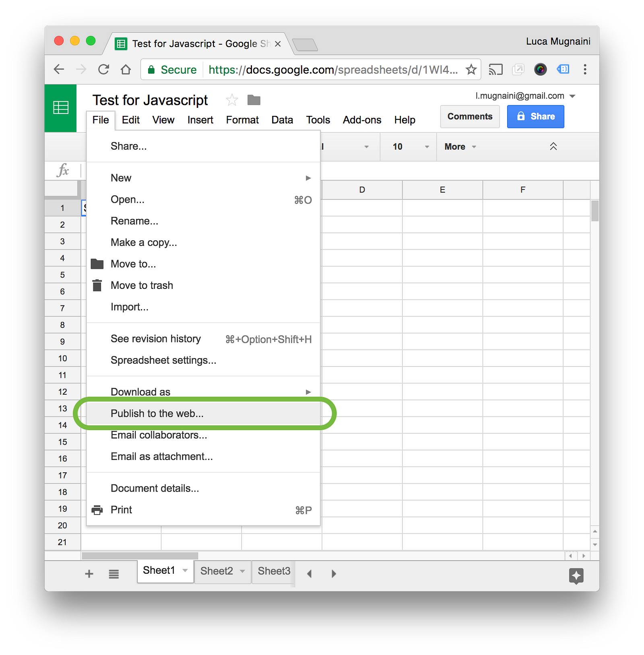Image resolution: width=644 pixels, height=655 pixels.
Task: Open the Format menu
Action: point(242,120)
